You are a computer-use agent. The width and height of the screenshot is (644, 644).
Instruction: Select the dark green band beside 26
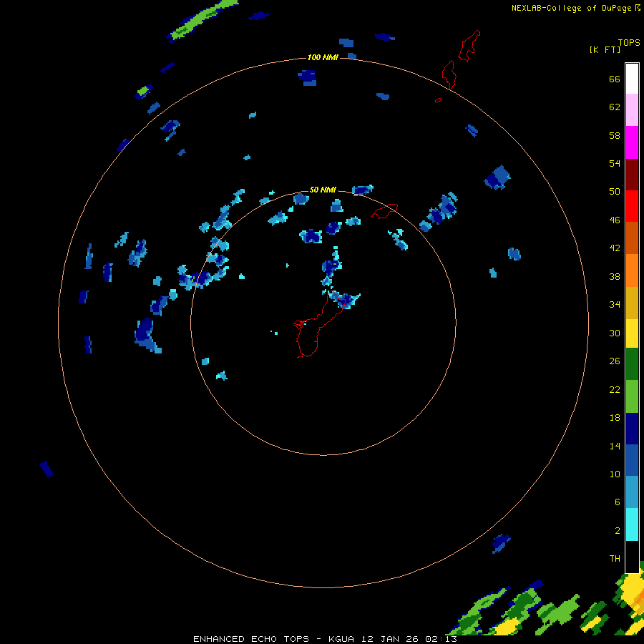(x=632, y=364)
